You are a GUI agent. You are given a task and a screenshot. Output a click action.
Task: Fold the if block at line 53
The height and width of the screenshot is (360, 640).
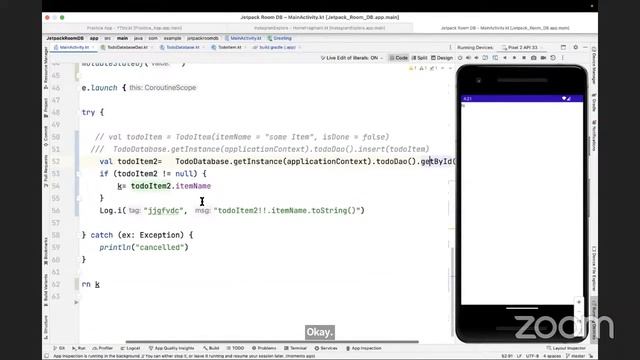tap(78, 173)
